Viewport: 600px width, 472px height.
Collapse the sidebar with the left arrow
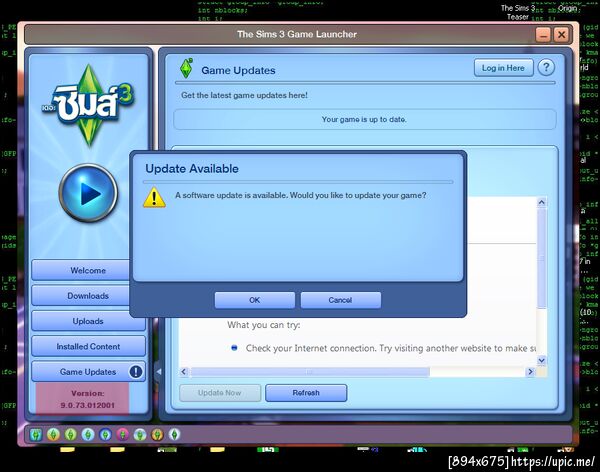coord(159,371)
